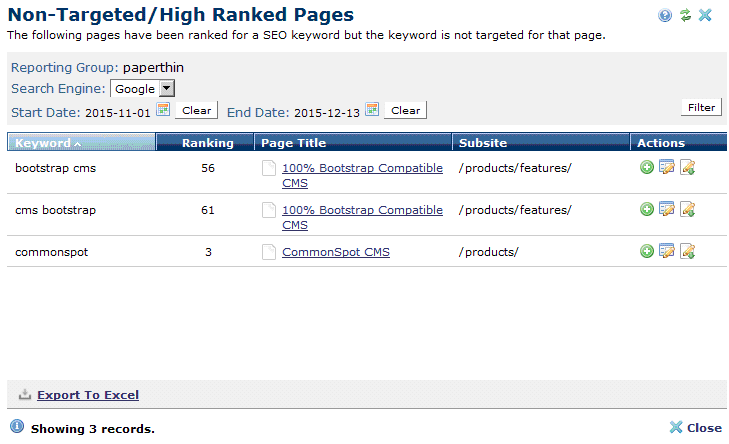Click the green refresh arrows icon
Image resolution: width=729 pixels, height=444 pixels.
[x=685, y=15]
